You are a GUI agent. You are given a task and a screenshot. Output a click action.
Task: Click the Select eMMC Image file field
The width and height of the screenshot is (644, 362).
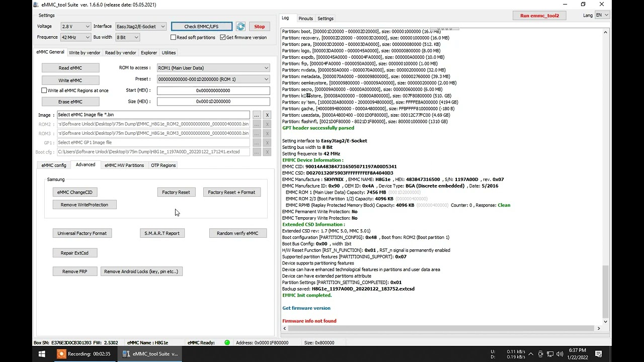coord(153,115)
